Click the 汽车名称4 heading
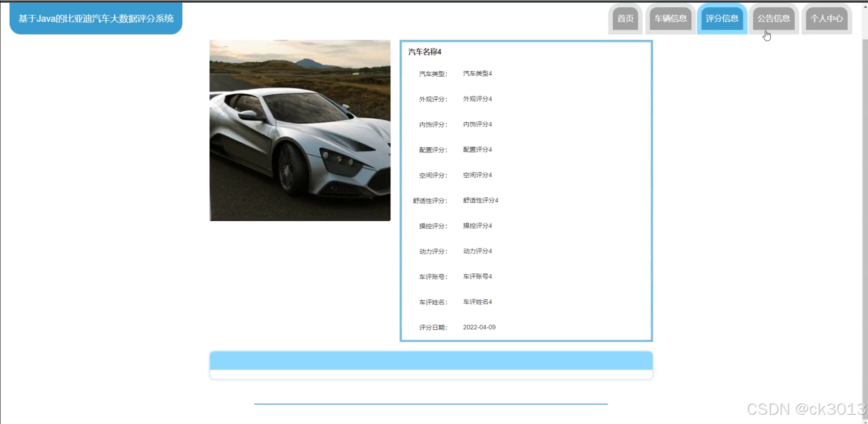The image size is (868, 424). (x=425, y=52)
